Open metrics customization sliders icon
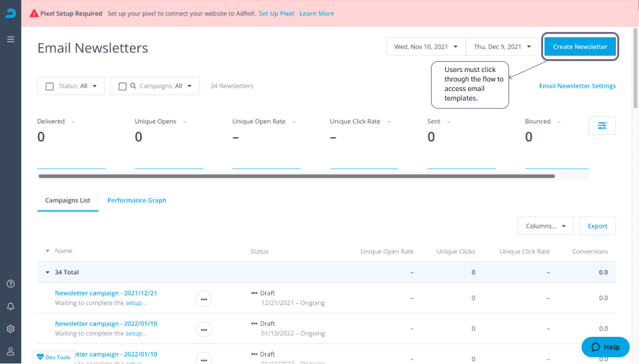Image resolution: width=639 pixels, height=364 pixels. coord(602,126)
